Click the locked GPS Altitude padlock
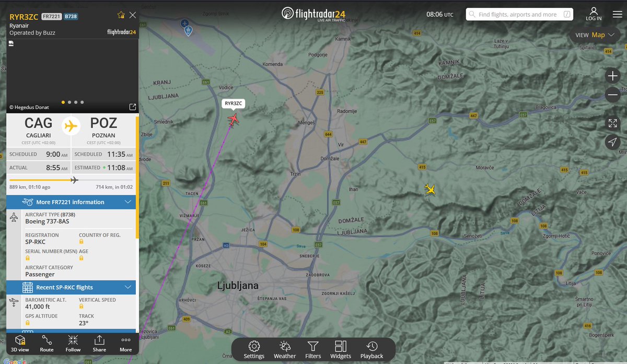 (x=27, y=323)
